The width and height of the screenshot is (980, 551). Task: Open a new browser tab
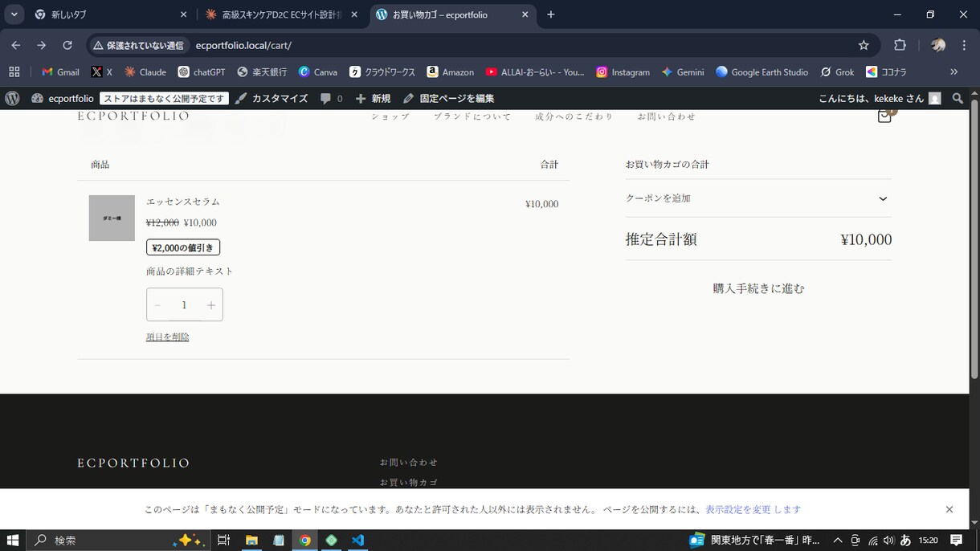click(x=550, y=14)
